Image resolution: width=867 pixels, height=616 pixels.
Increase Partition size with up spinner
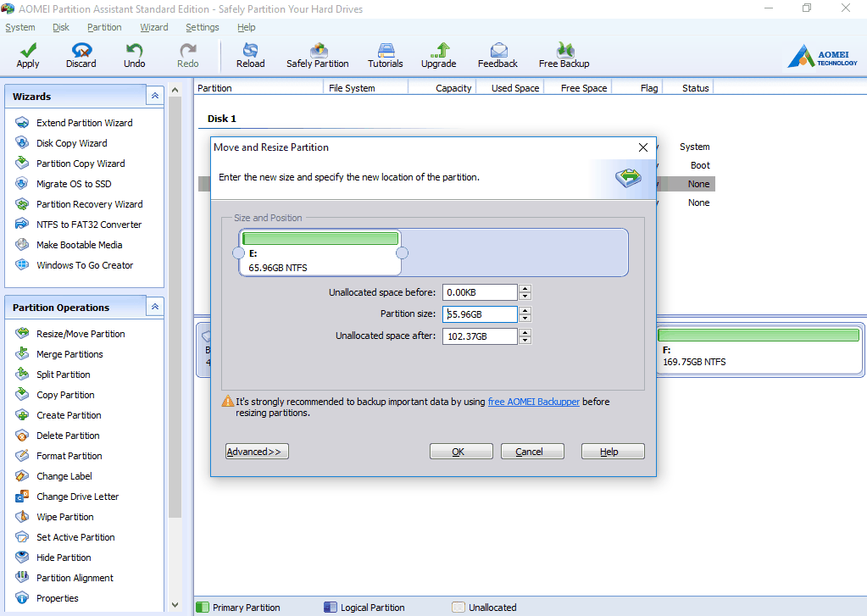525,311
